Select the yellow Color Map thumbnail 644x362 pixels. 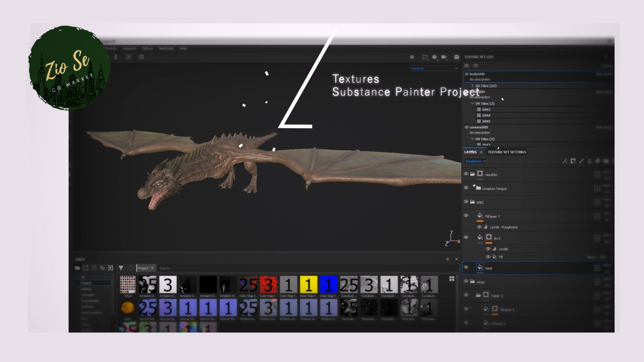coord(309,285)
